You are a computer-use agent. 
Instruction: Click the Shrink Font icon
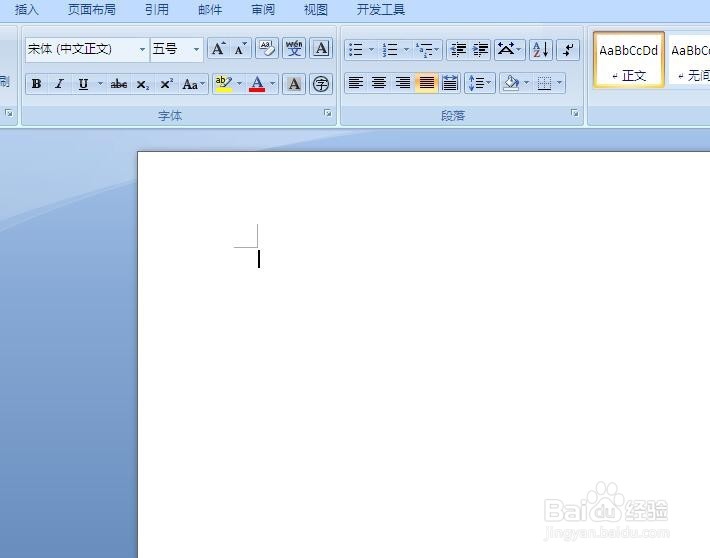tap(240, 48)
